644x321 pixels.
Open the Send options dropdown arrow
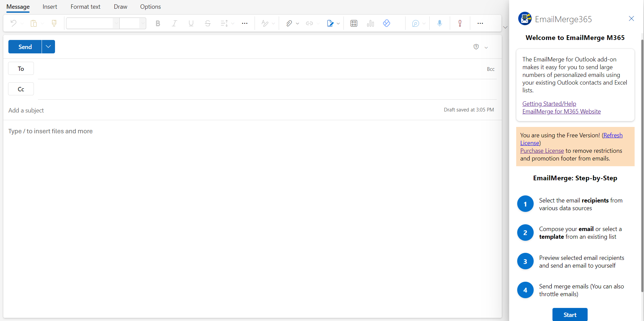click(48, 47)
